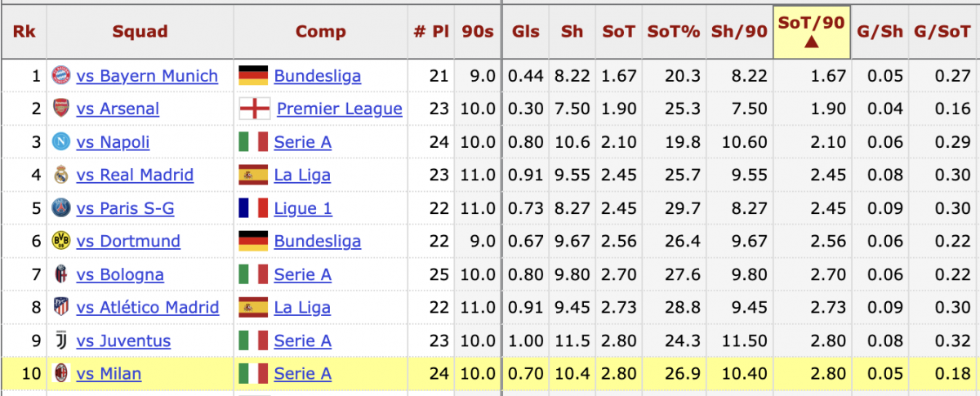Click the England flag beside Premier League
The height and width of the screenshot is (396, 980).
coord(255,109)
